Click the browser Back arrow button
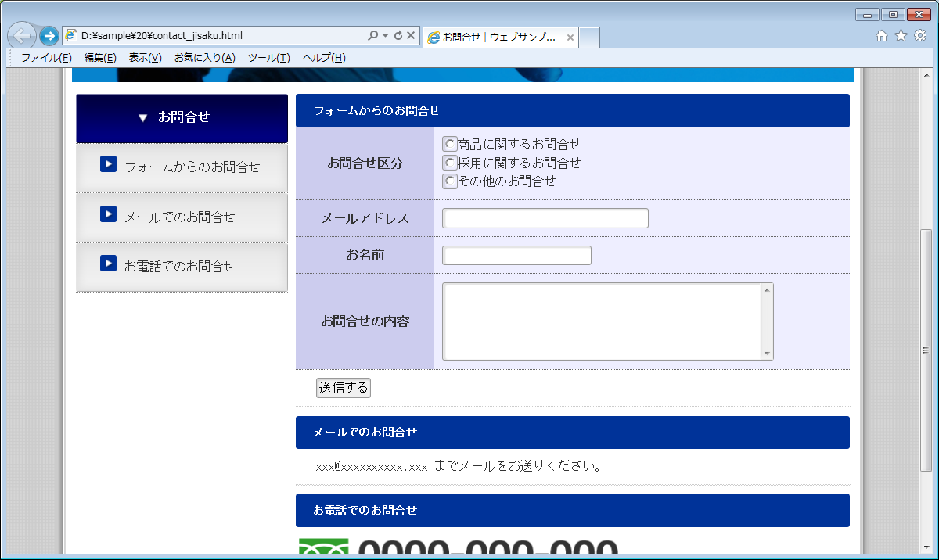 point(22,36)
